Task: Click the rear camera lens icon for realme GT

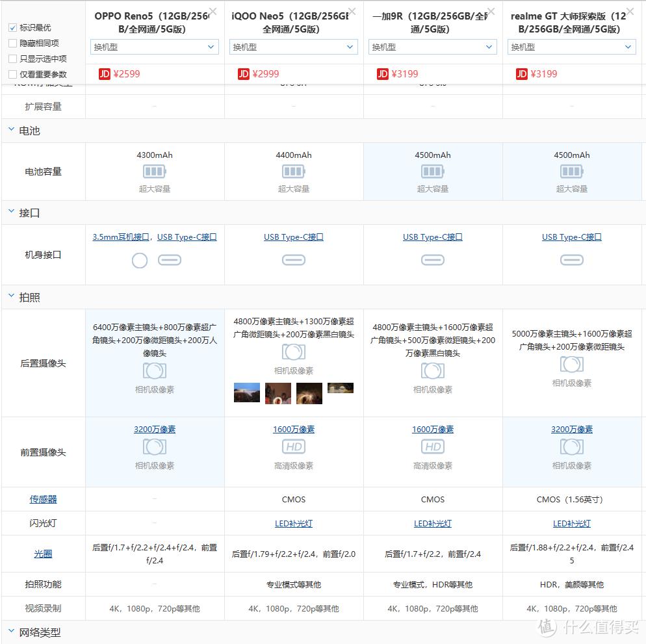Action: (571, 365)
